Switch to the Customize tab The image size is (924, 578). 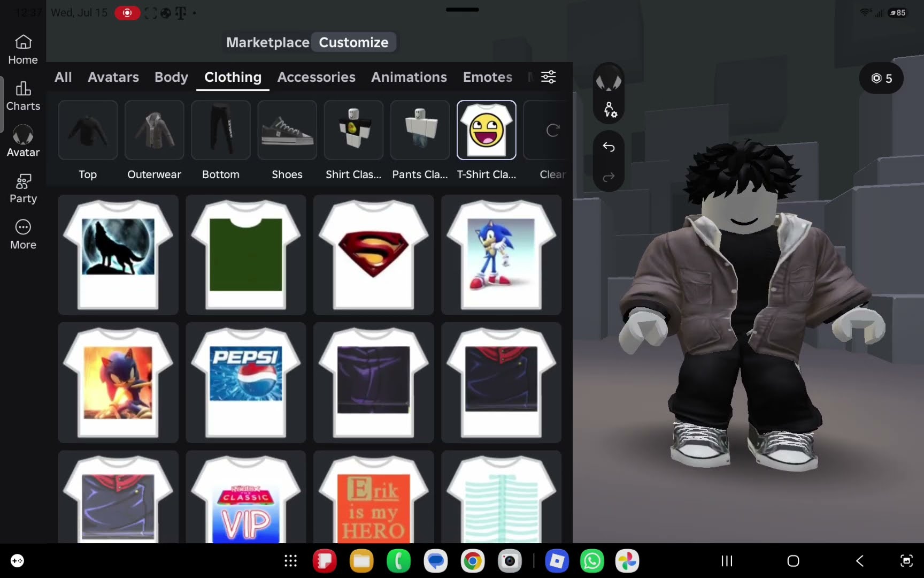click(x=353, y=42)
